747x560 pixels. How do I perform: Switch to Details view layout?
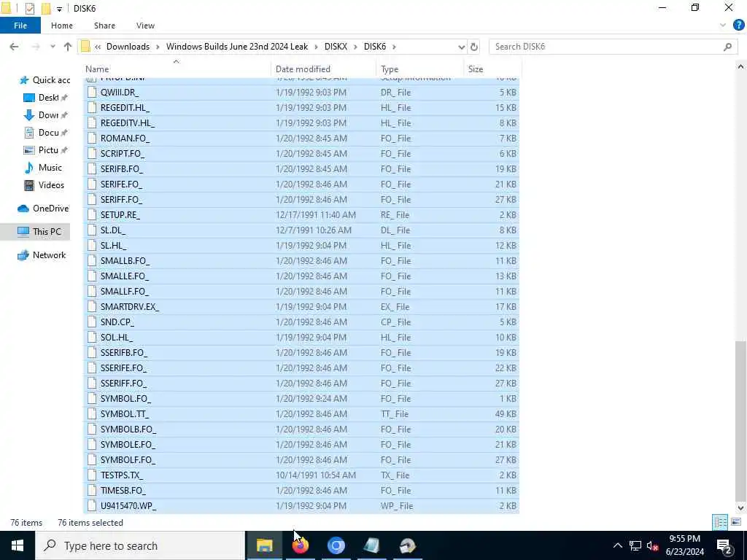point(720,522)
